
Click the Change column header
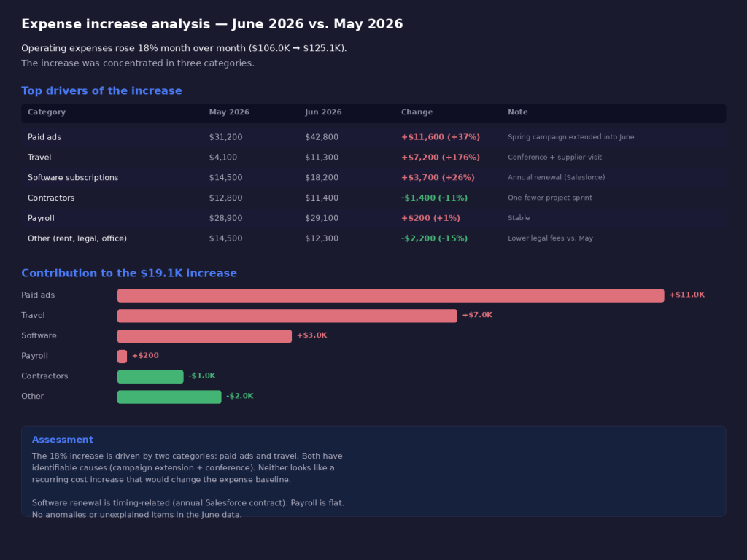(x=417, y=112)
